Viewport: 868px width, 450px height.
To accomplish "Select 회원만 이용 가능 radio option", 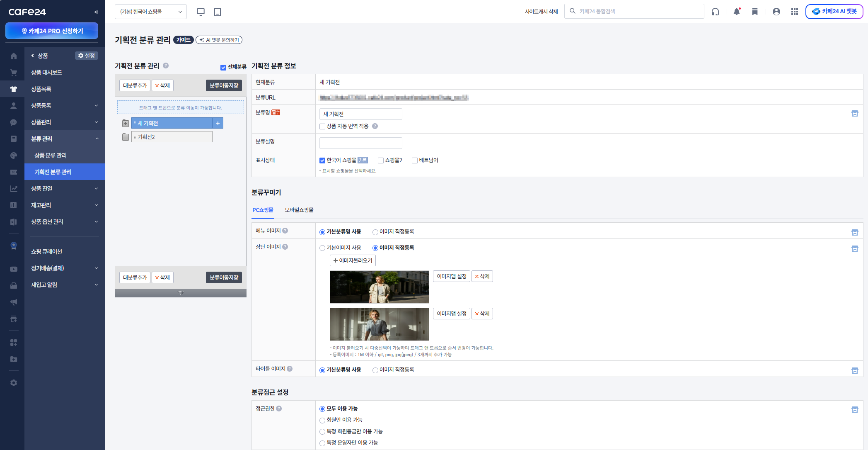I will (322, 420).
